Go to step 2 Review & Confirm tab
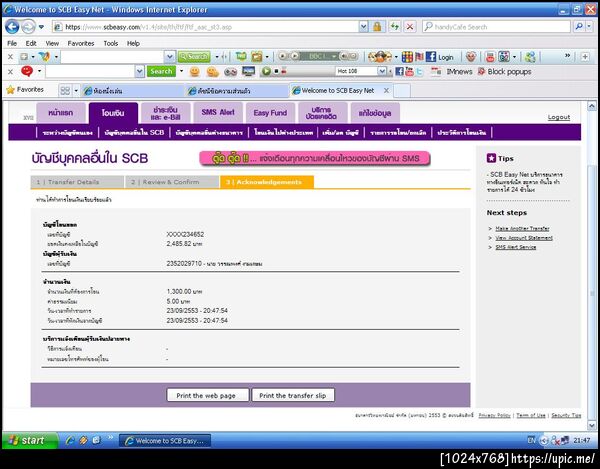 coord(172,182)
